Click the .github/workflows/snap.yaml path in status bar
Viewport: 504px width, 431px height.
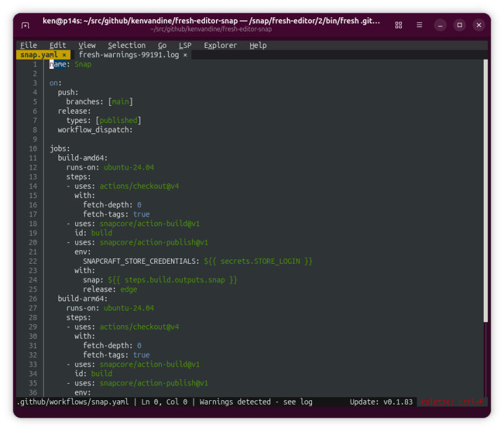pyautogui.click(x=73, y=401)
